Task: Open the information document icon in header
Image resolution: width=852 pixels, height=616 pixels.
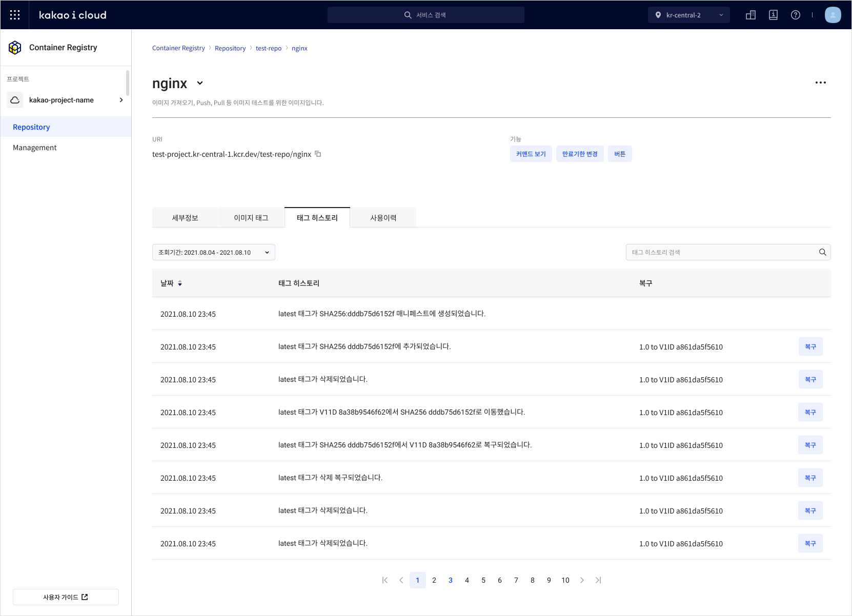Action: 773,15
